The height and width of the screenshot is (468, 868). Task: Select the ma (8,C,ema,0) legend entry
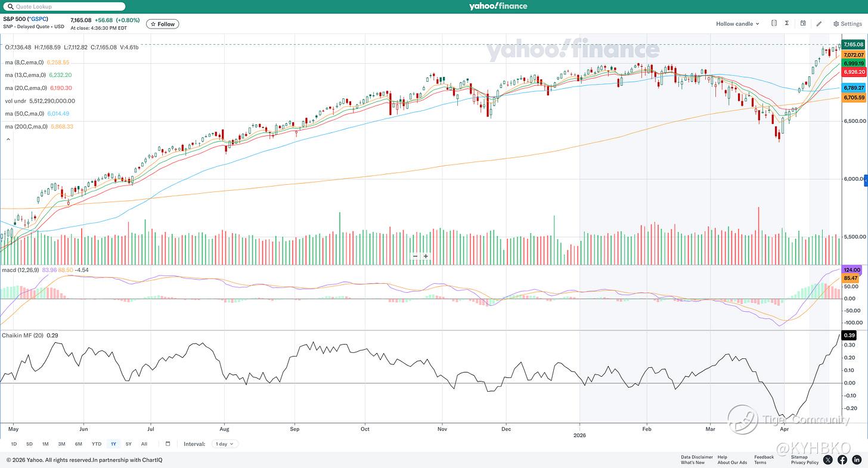(x=37, y=62)
